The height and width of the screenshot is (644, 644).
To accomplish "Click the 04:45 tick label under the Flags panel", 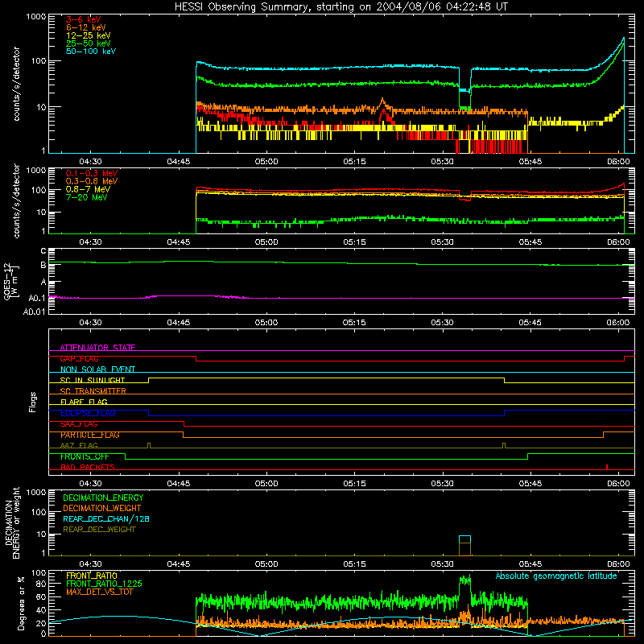I will (178, 484).
